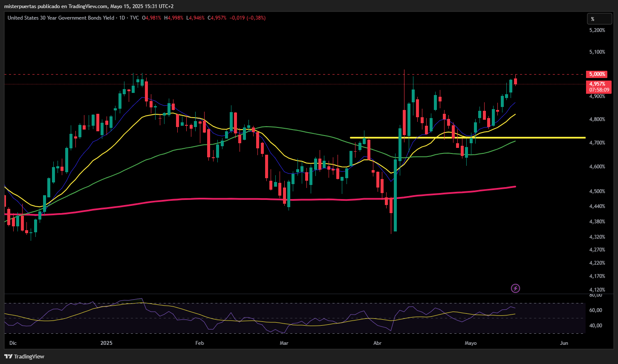
Task: Click the 4,320% price axis label
Action: click(x=597, y=237)
